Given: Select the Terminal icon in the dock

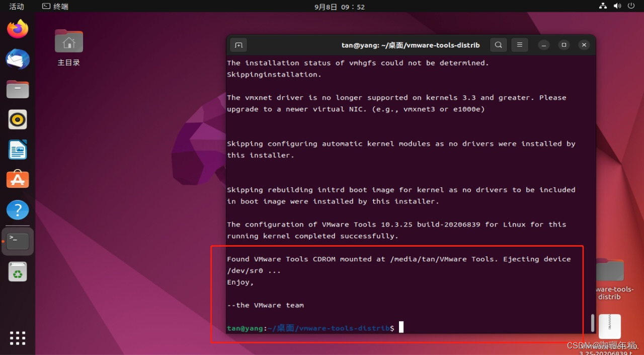Looking at the screenshot, I should 18,241.
